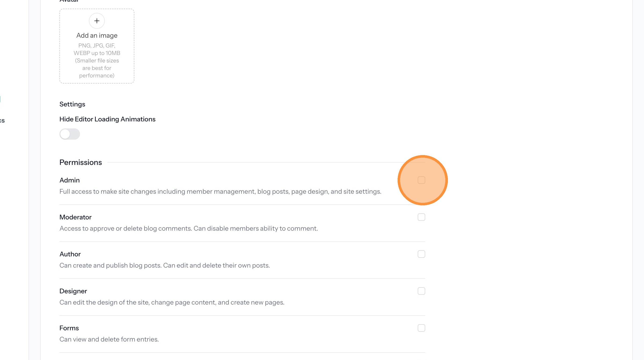This screenshot has width=644, height=360.
Task: Click the "Access to approve or delete blog comments" text
Action: [x=189, y=228]
